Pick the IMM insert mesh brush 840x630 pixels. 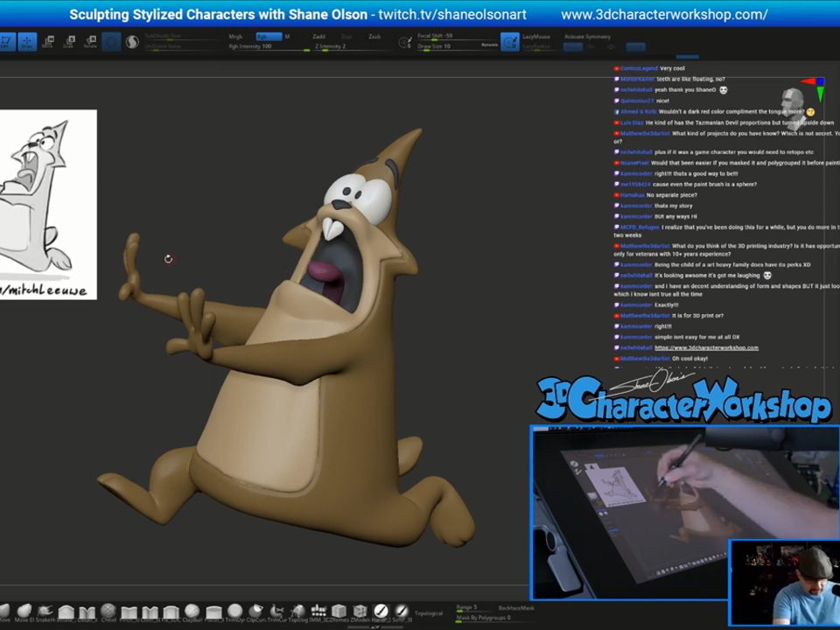pyautogui.click(x=318, y=611)
